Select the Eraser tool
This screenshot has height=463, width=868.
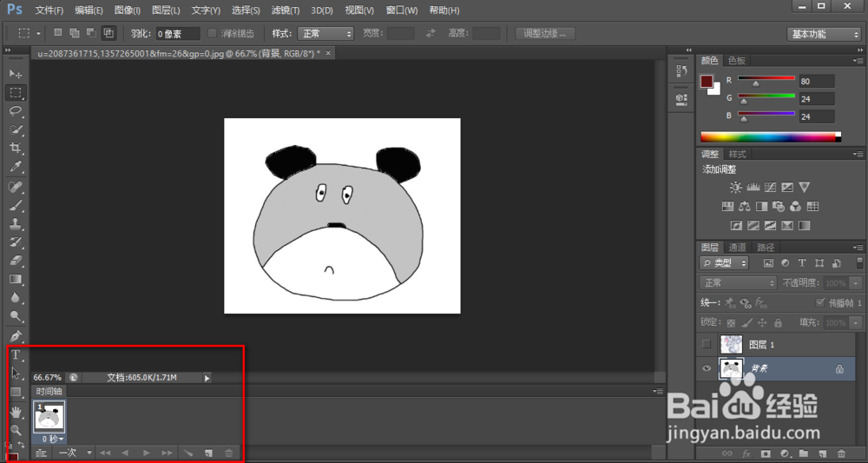(16, 261)
